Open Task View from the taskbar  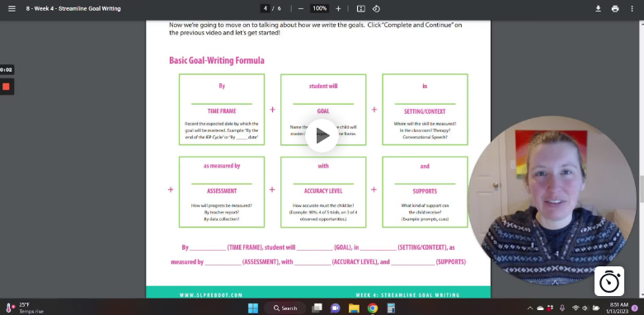pos(317,308)
